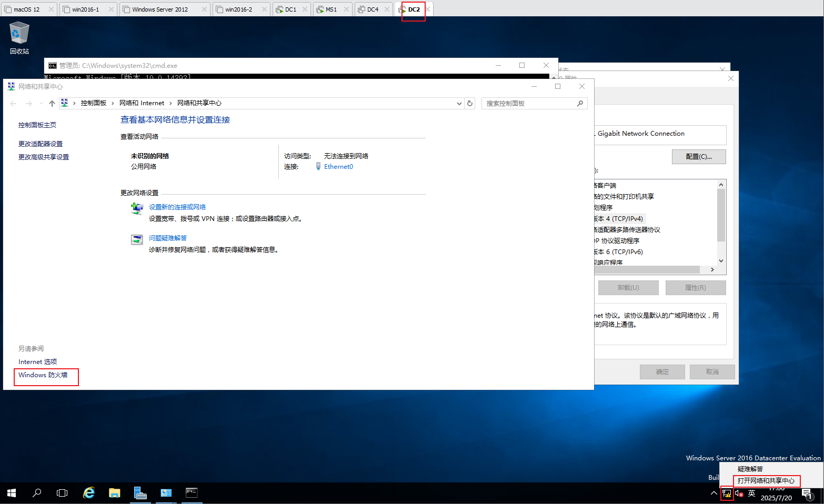The height and width of the screenshot is (504, 824).
Task: Open Ethernet0 connection link
Action: pyautogui.click(x=338, y=167)
